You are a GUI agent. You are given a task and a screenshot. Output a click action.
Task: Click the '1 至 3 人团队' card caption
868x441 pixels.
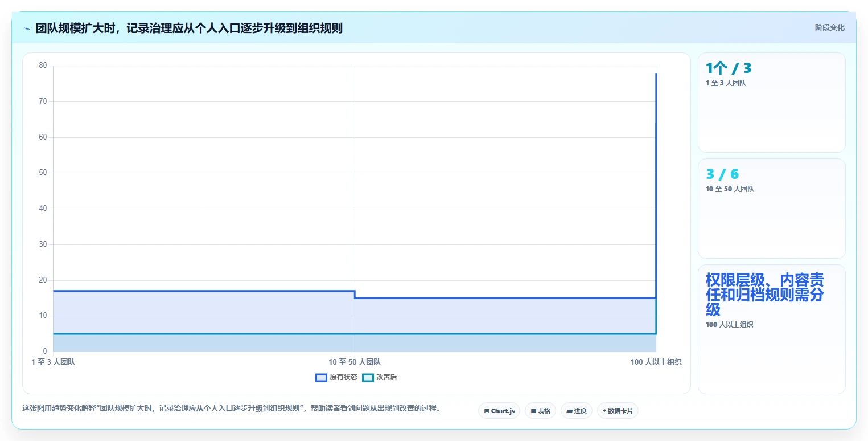(726, 83)
